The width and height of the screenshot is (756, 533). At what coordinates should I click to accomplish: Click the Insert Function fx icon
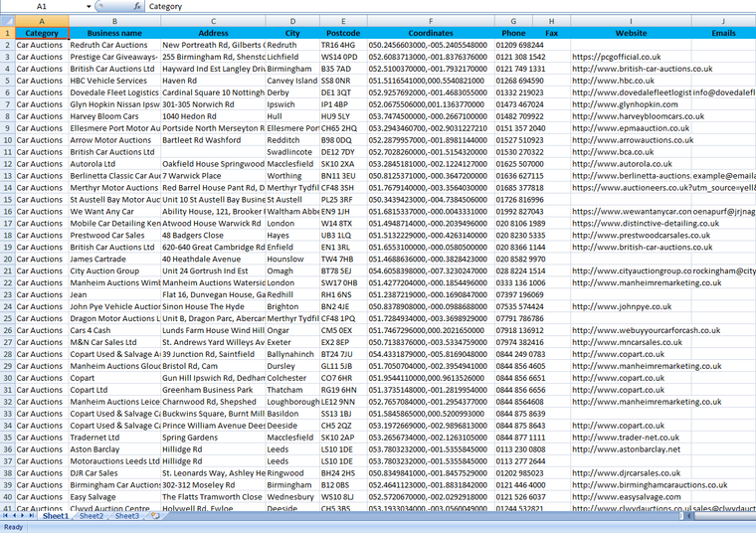(137, 6)
